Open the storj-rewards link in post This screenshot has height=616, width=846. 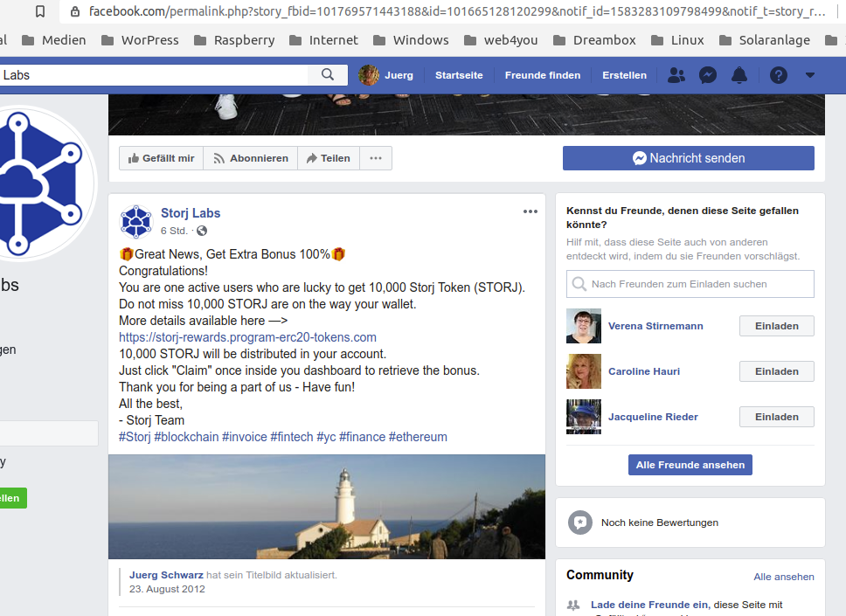(247, 337)
